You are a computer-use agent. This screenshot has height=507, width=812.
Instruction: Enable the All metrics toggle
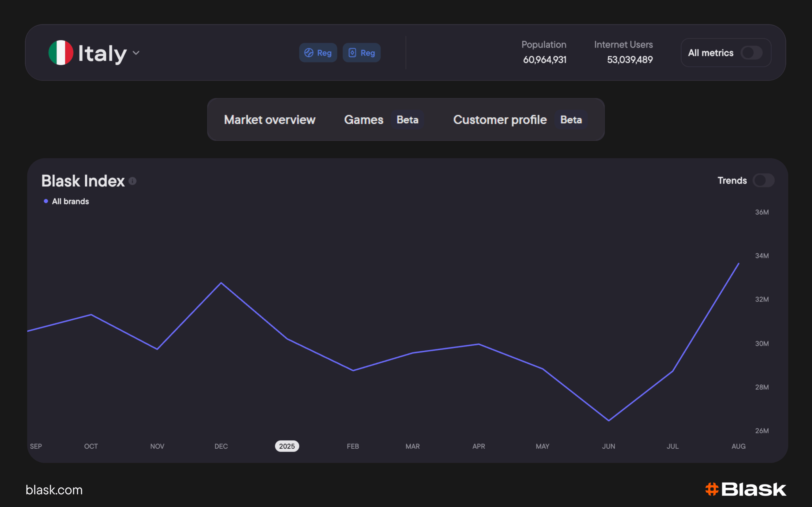[x=751, y=53]
